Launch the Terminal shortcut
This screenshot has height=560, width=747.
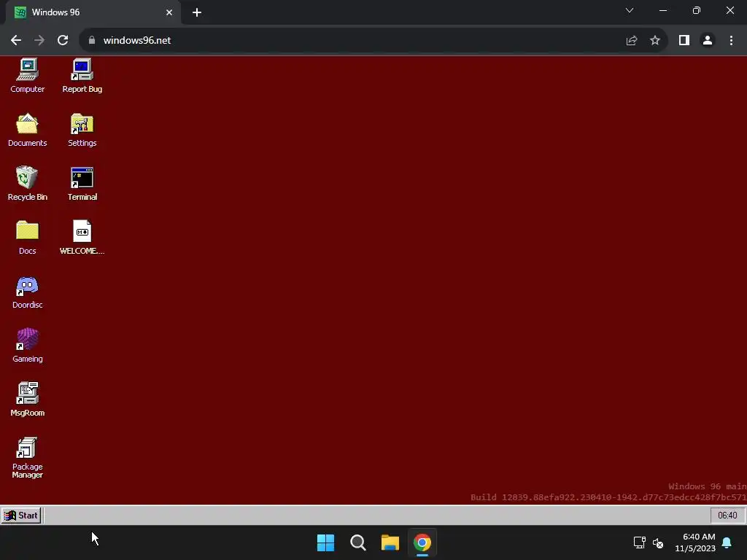[x=82, y=183]
